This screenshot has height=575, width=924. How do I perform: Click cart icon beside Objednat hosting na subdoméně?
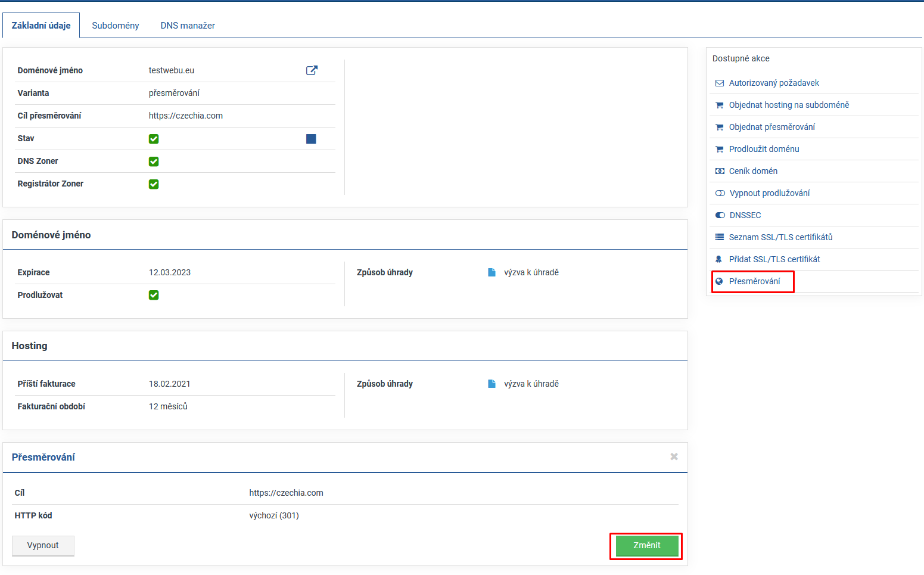(720, 105)
